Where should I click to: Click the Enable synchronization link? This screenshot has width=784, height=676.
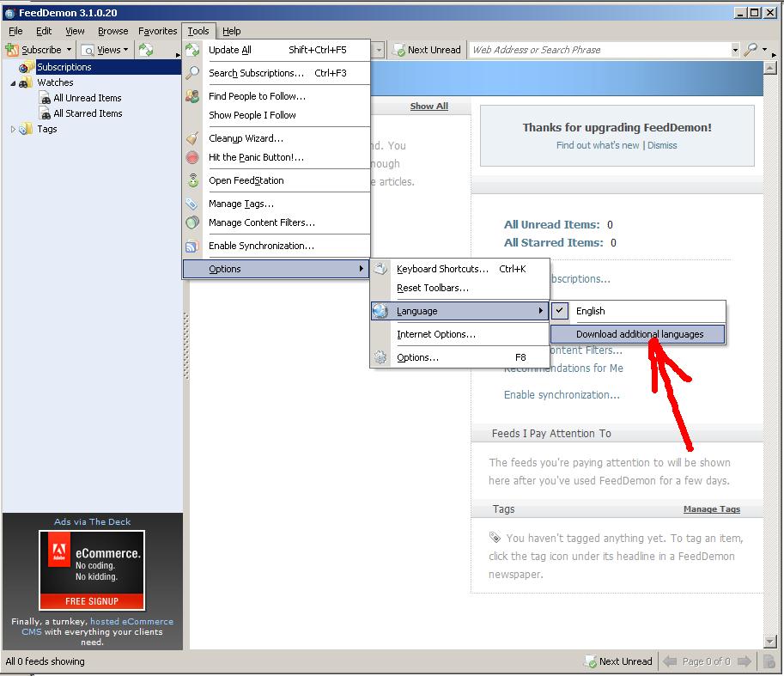pos(562,395)
